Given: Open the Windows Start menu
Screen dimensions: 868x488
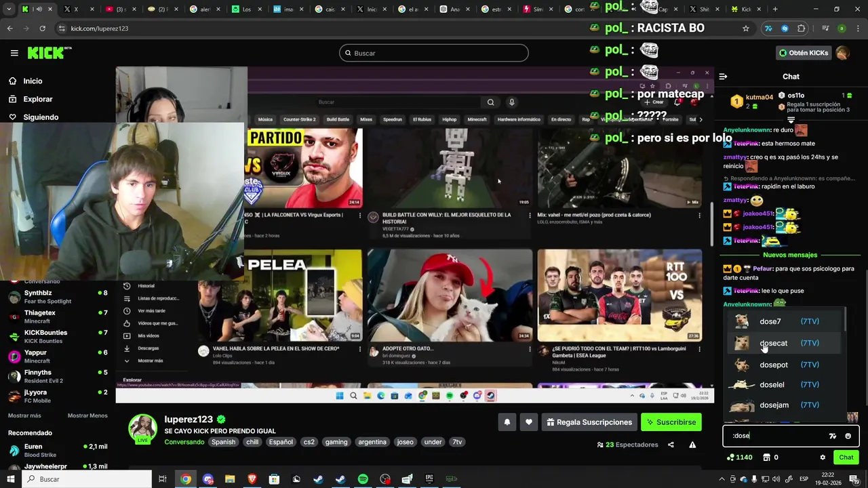Looking at the screenshot, I should coord(12,479).
